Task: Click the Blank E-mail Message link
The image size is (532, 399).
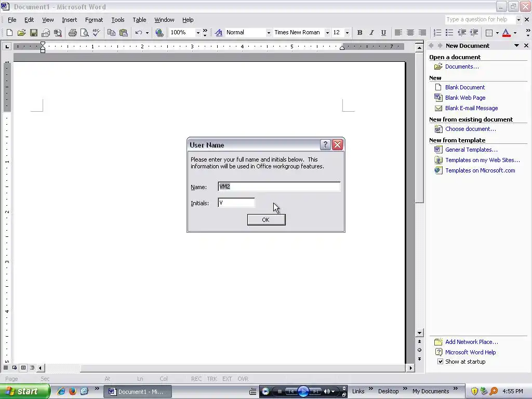Action: pos(471,108)
